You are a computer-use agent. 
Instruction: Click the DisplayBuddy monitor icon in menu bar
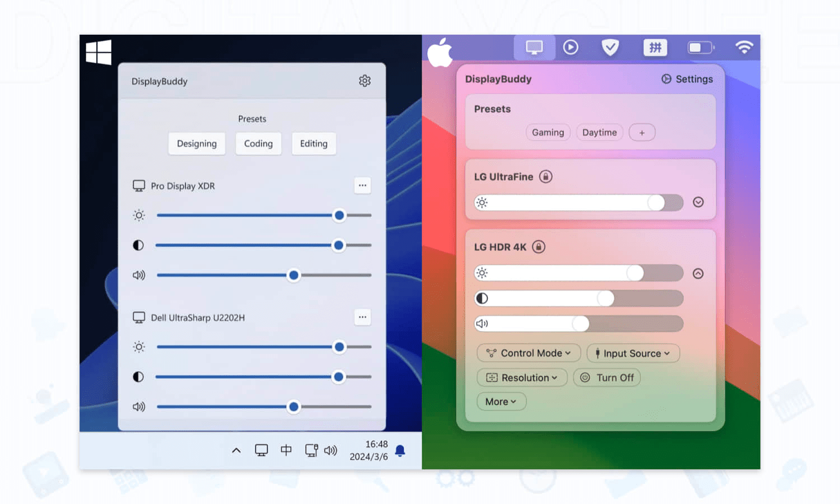click(534, 48)
